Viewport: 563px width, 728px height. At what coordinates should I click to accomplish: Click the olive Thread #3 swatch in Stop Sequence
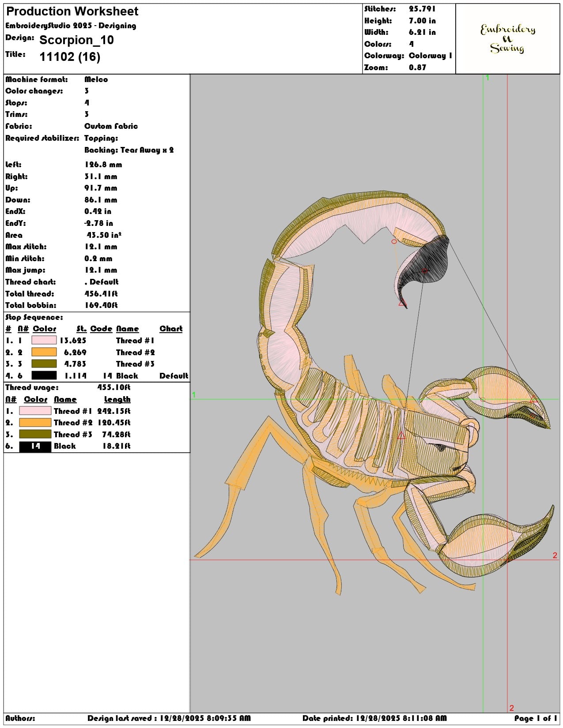click(x=44, y=364)
